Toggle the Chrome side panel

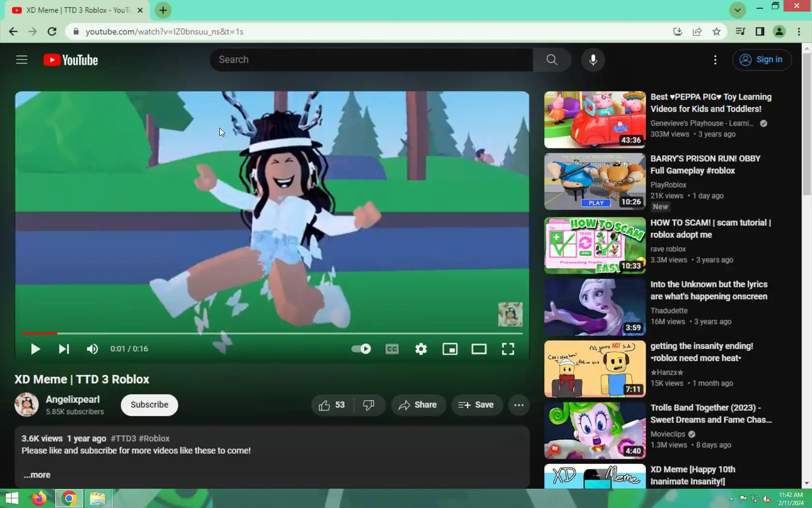[760, 31]
